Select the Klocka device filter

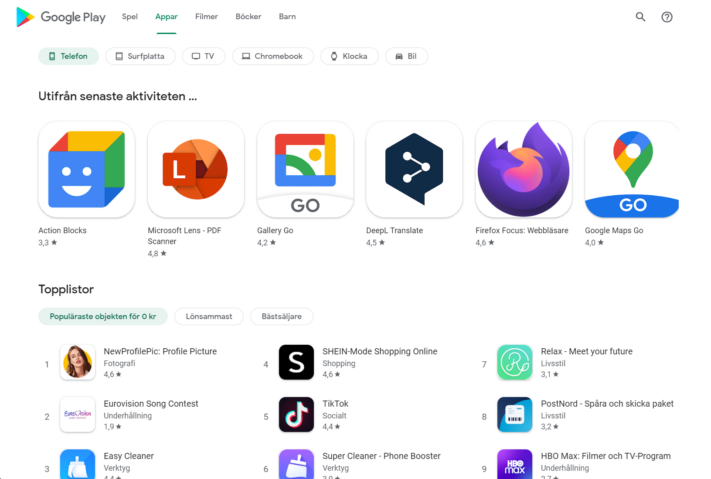[349, 56]
